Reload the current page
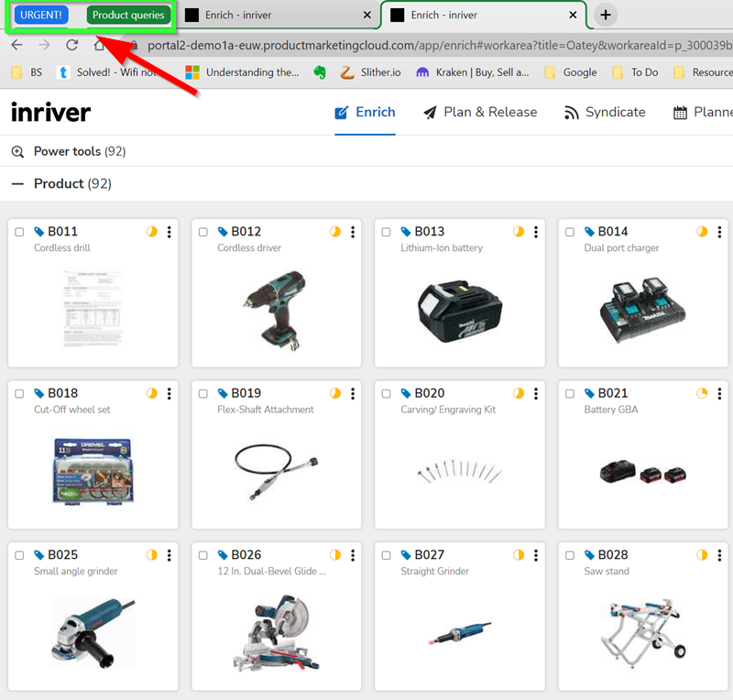733x700 pixels. pyautogui.click(x=72, y=45)
